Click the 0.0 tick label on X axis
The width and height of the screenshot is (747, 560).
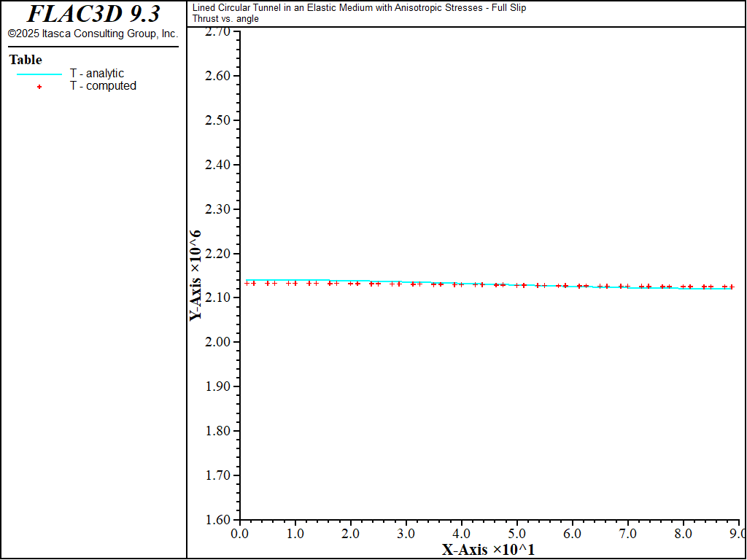coord(240,533)
